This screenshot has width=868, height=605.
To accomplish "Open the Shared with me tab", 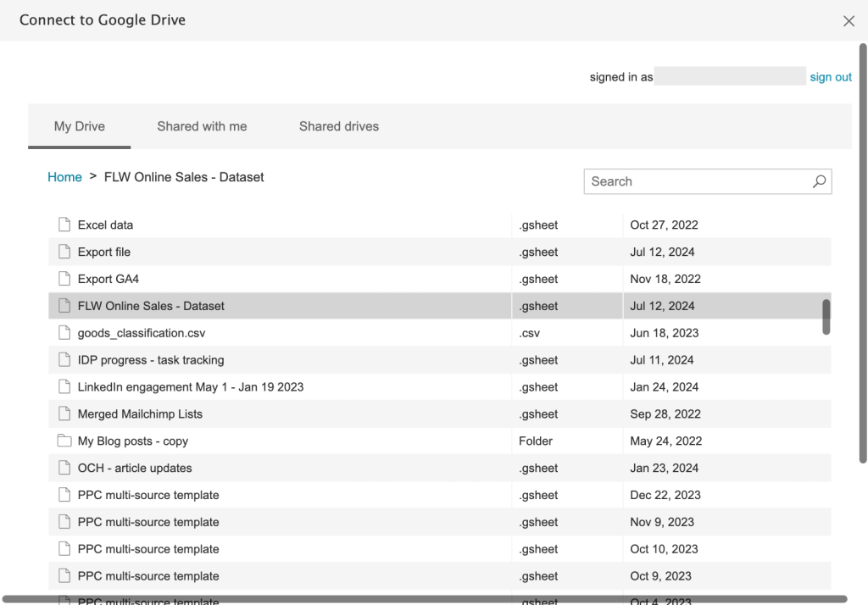I will 202,126.
